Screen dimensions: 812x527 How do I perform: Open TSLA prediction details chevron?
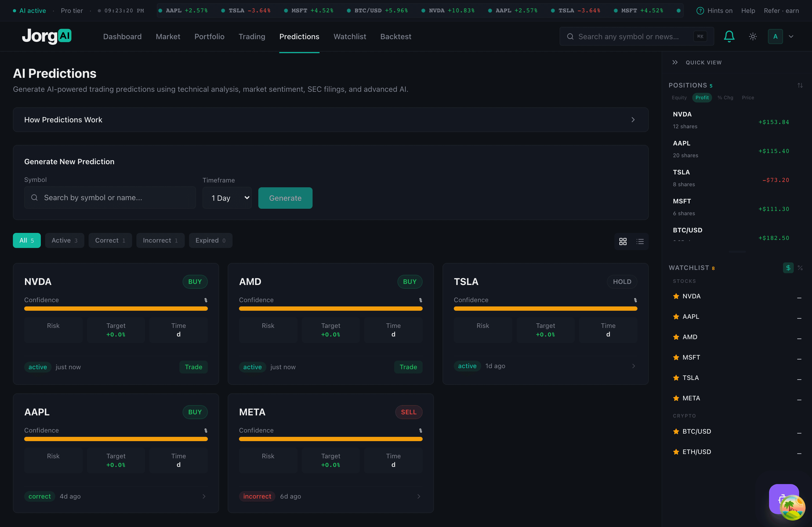(633, 366)
